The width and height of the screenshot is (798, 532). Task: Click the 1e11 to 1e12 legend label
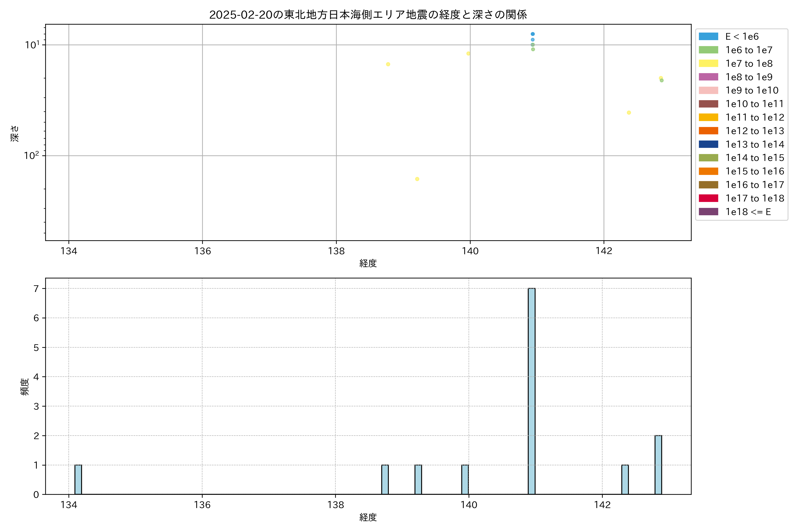(x=755, y=117)
